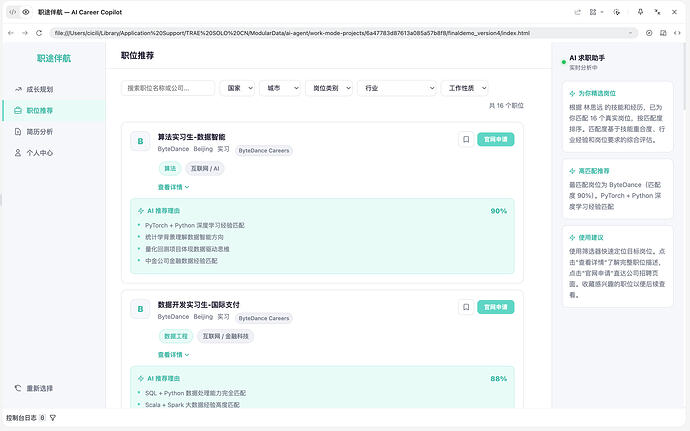690x431 pixels.
Task: Go forward in browser preview
Action: click(x=25, y=33)
